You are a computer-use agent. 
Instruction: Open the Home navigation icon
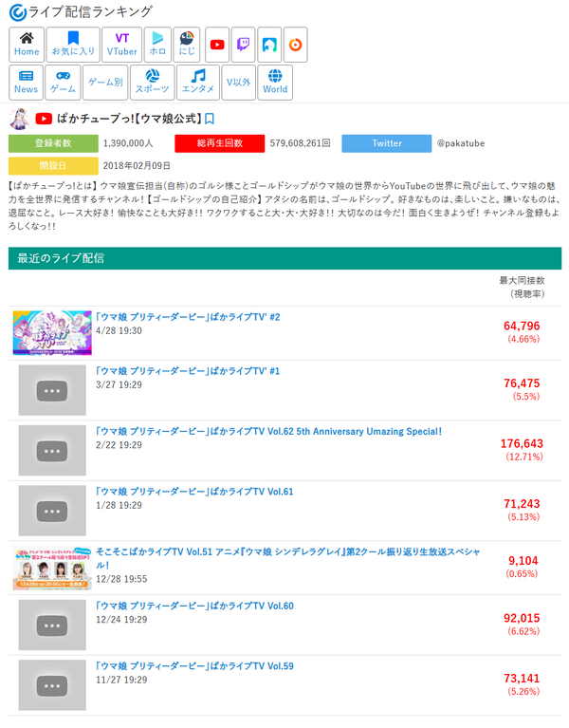(27, 45)
